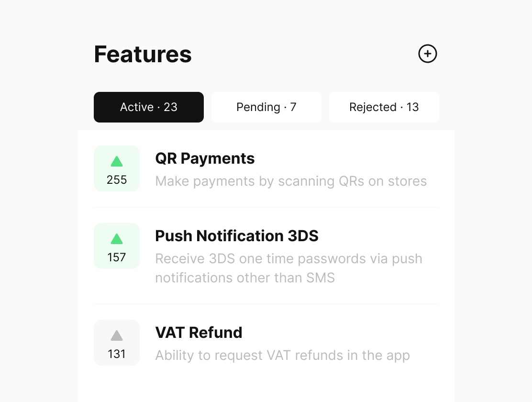Viewport: 532px width, 402px height.
Task: Click the green upvote triangle for QR Payments
Action: click(117, 161)
